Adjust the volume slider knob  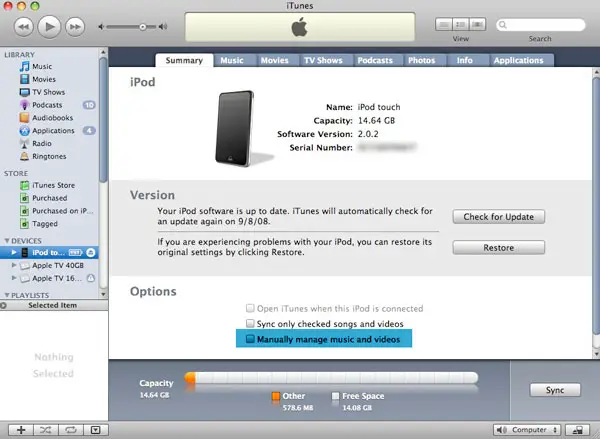click(143, 25)
